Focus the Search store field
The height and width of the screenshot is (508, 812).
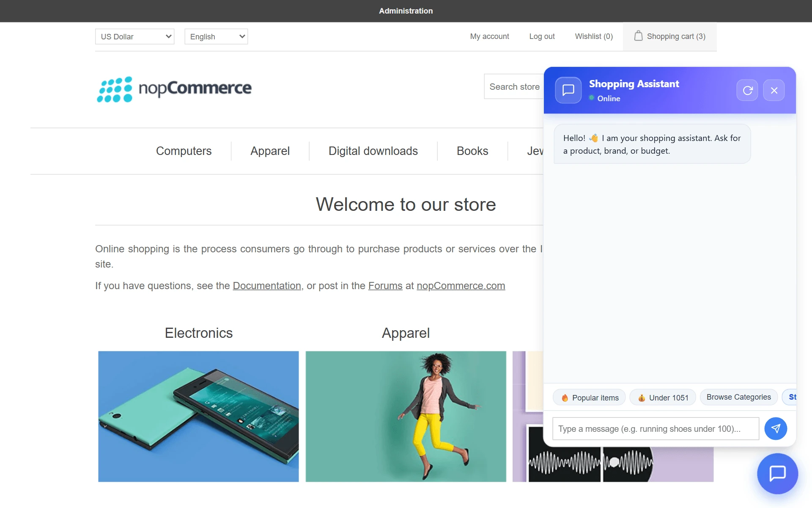click(514, 87)
